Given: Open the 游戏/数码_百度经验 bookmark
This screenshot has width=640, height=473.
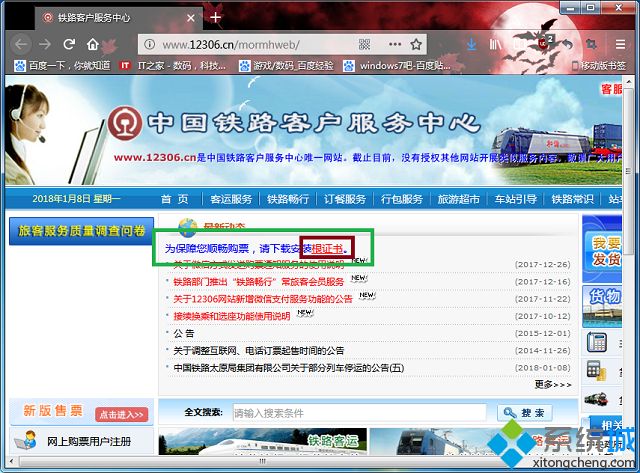Looking at the screenshot, I should point(287,65).
